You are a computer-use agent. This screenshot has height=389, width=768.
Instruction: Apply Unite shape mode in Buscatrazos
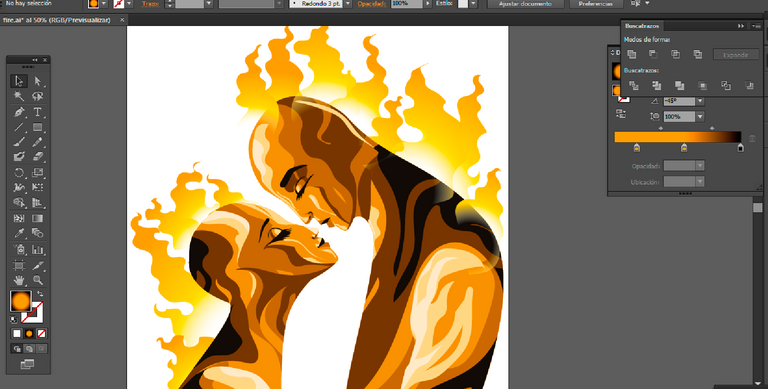pos(632,54)
